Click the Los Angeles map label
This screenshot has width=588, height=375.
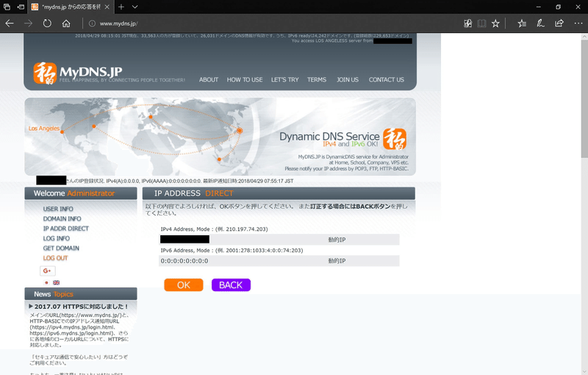click(44, 128)
